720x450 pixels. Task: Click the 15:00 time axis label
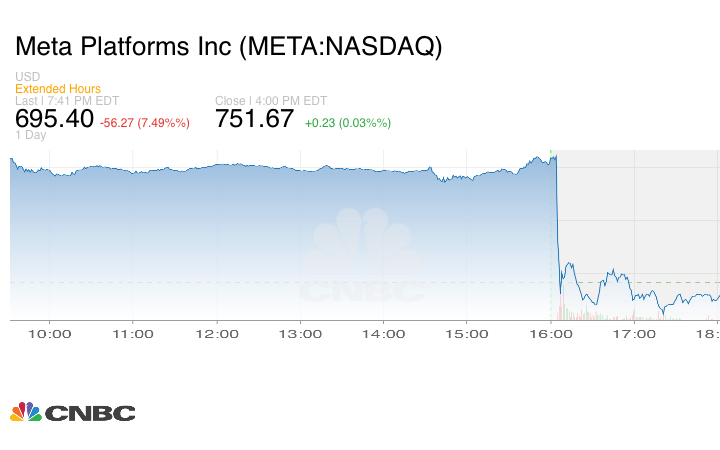[x=467, y=334]
